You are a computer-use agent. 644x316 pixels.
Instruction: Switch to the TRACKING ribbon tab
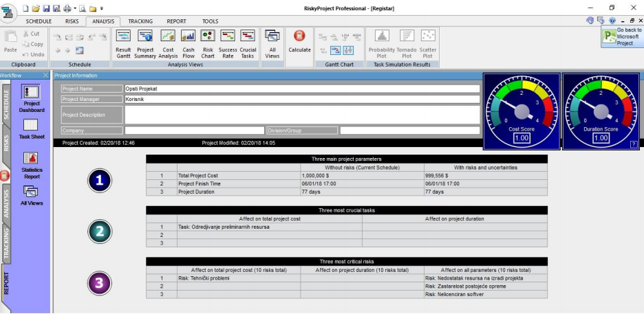point(140,21)
